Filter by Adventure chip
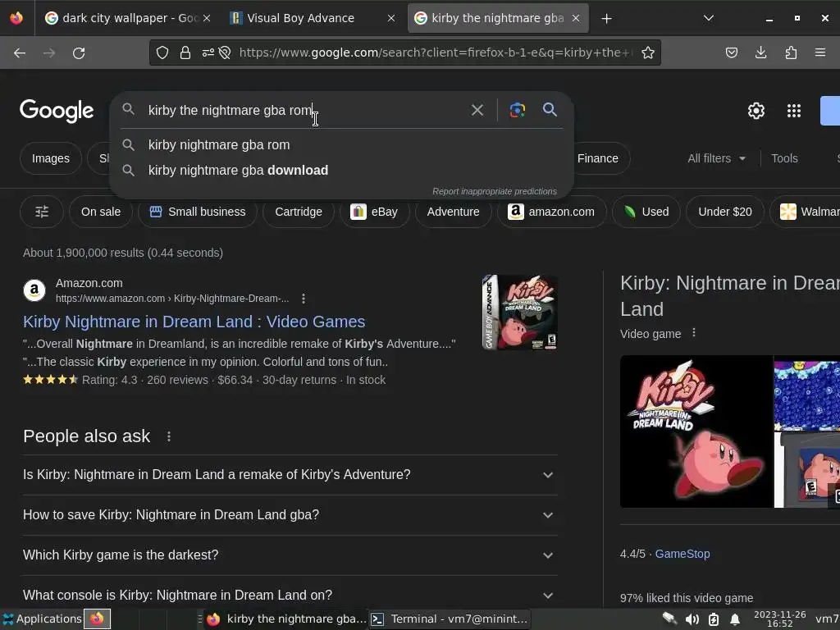 (x=453, y=212)
